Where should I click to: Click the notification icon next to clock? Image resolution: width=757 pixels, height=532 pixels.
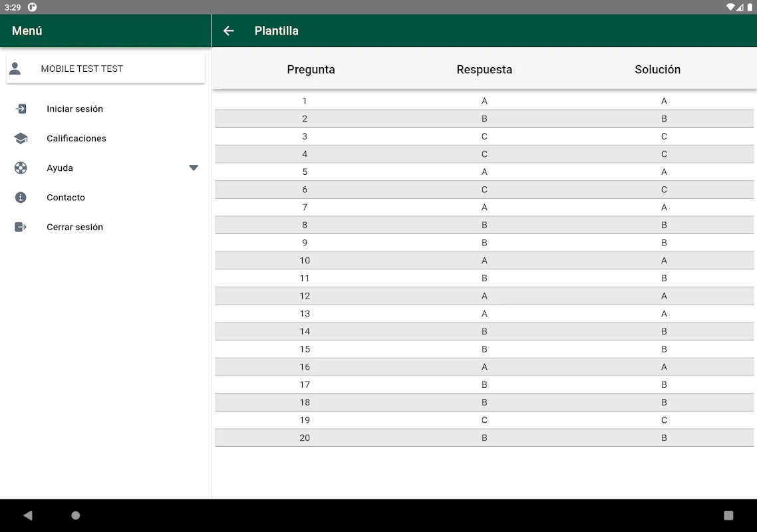click(33, 7)
